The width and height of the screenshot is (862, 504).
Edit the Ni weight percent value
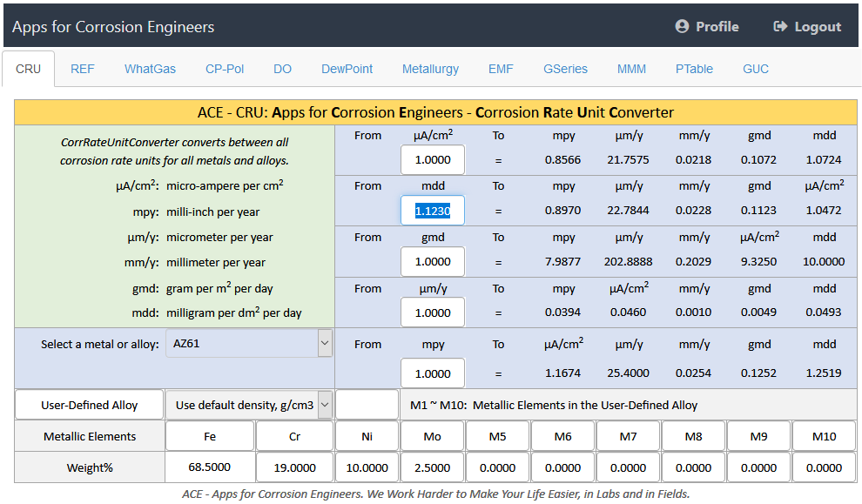367,467
